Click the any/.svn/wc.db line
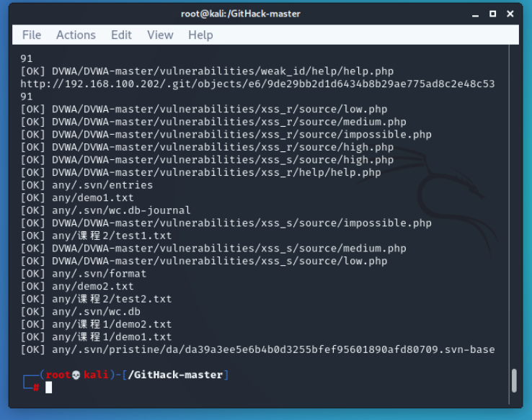Screen dimensions: 532x420 point(81,311)
